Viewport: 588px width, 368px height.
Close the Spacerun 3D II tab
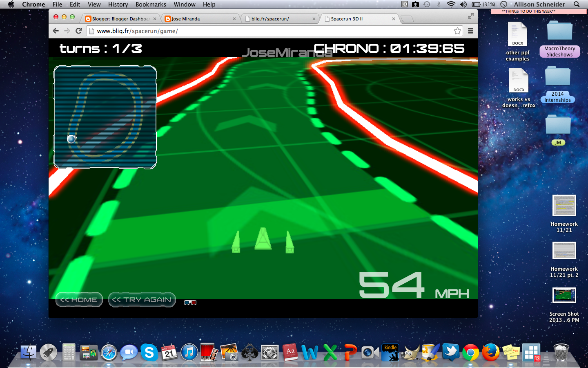pyautogui.click(x=394, y=19)
